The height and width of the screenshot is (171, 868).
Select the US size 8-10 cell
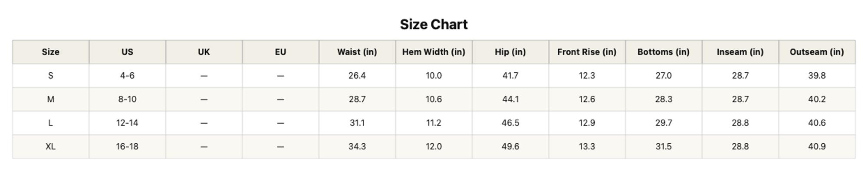pyautogui.click(x=127, y=100)
